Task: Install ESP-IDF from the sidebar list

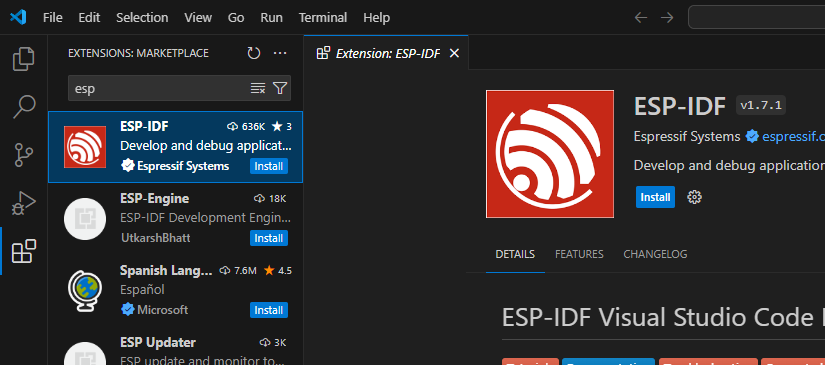Action: coord(269,166)
